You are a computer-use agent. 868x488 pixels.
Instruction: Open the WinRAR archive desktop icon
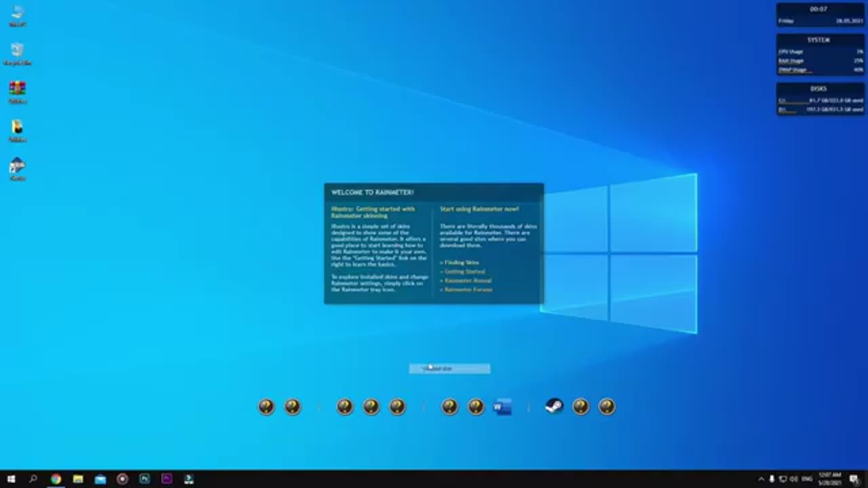pyautogui.click(x=18, y=92)
